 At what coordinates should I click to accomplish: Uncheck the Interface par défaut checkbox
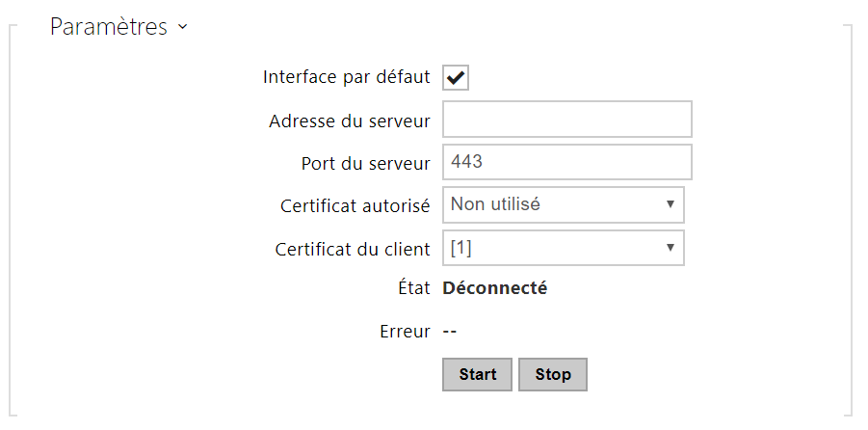tap(456, 78)
